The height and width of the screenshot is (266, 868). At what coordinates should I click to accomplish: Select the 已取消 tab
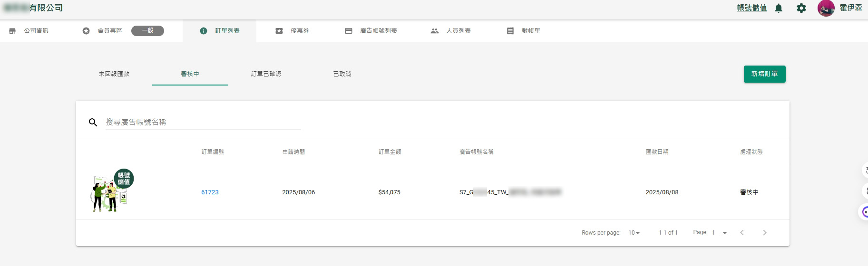point(342,74)
